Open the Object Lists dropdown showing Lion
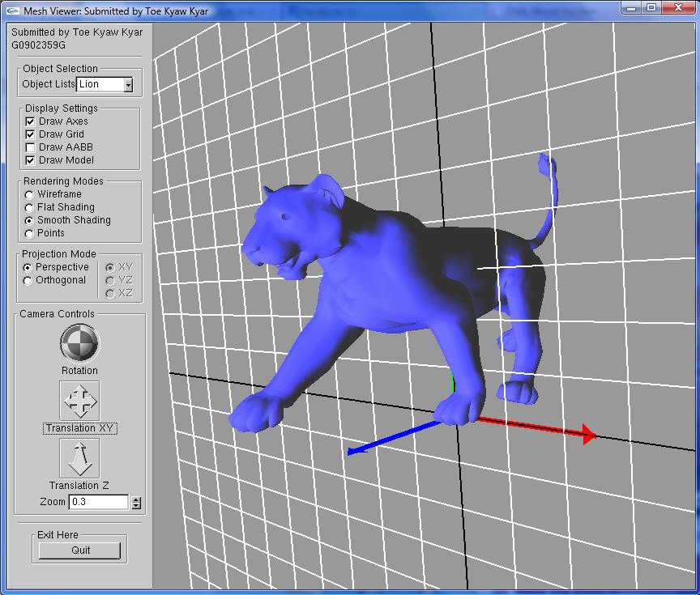Screen dimensions: 700x595 coord(105,84)
